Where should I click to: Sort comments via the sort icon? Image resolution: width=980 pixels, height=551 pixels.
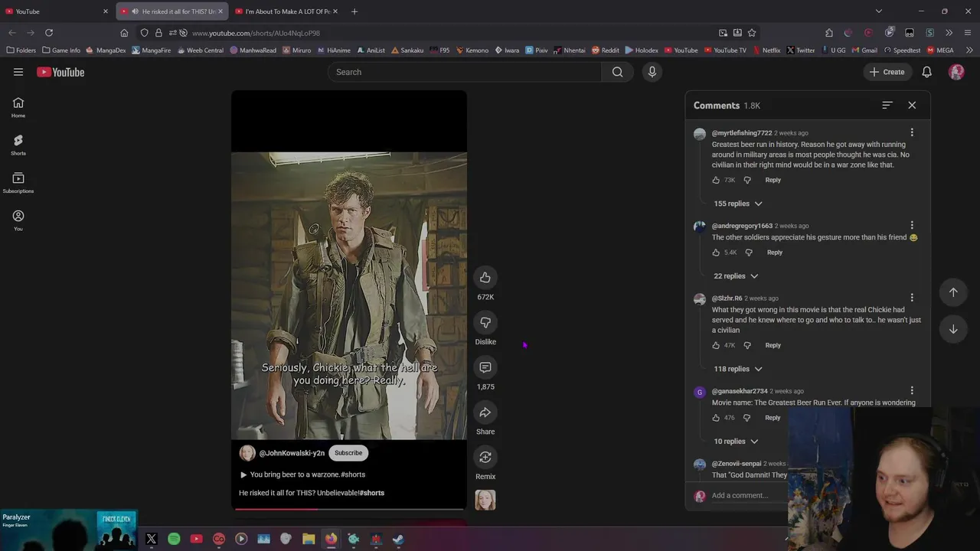click(x=887, y=105)
